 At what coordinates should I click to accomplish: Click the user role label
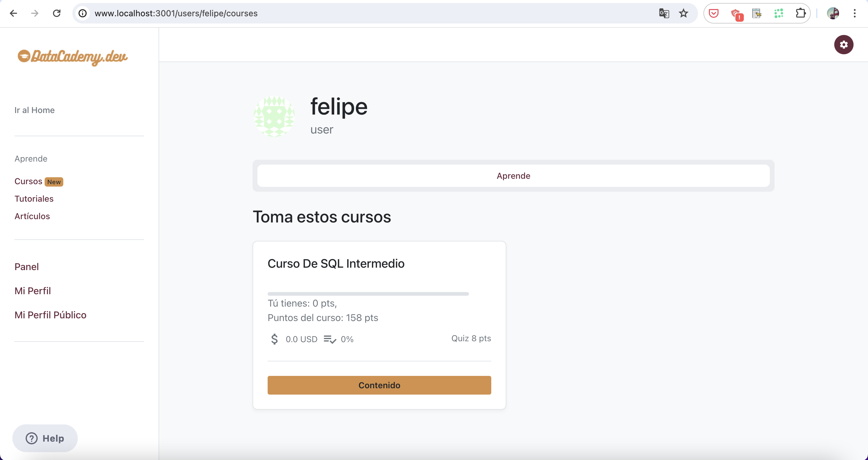[x=322, y=129]
